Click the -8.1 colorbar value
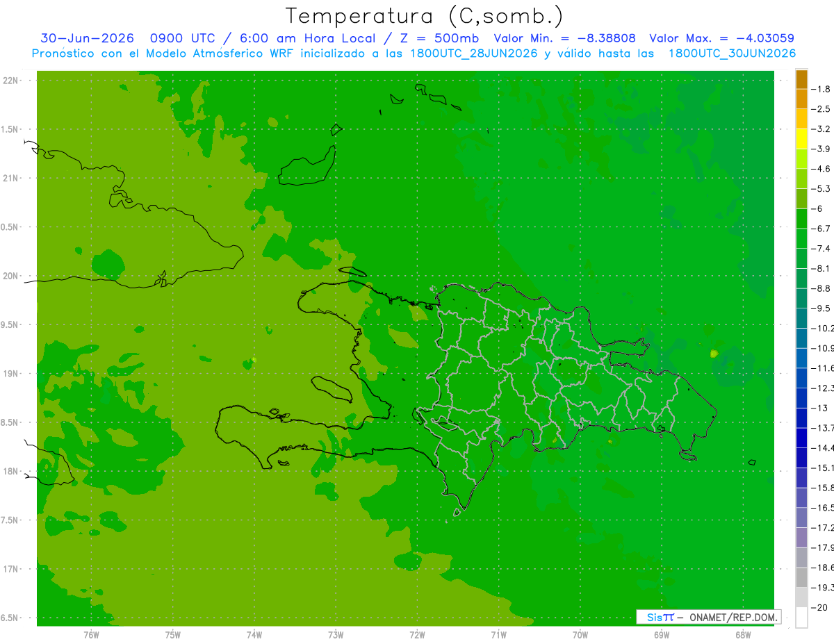Viewport: 834px width, 644px height. tap(821, 268)
